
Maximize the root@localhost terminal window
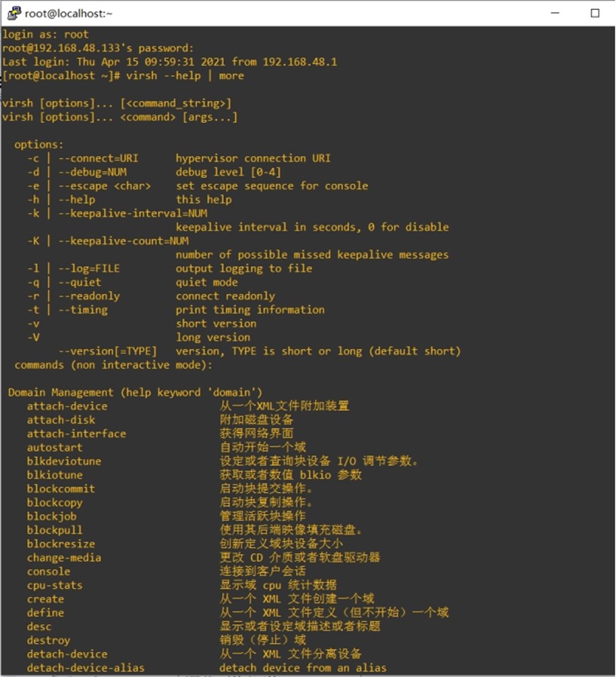(595, 13)
